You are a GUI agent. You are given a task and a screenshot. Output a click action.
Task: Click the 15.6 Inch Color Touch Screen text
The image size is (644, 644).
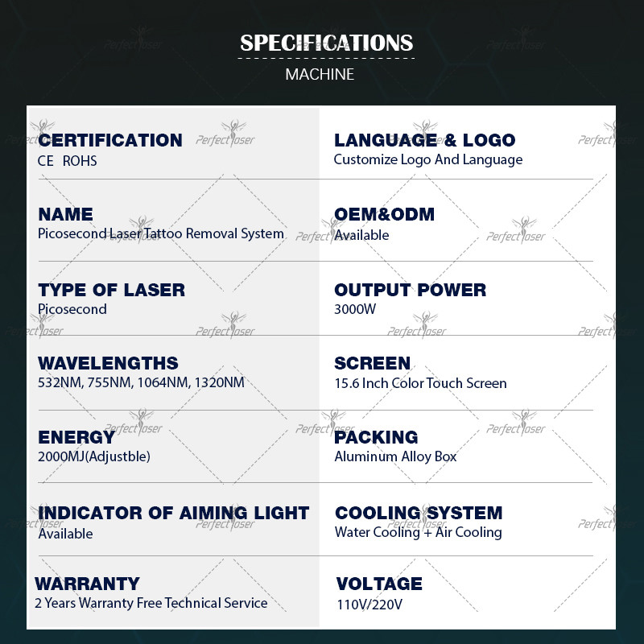[420, 383]
